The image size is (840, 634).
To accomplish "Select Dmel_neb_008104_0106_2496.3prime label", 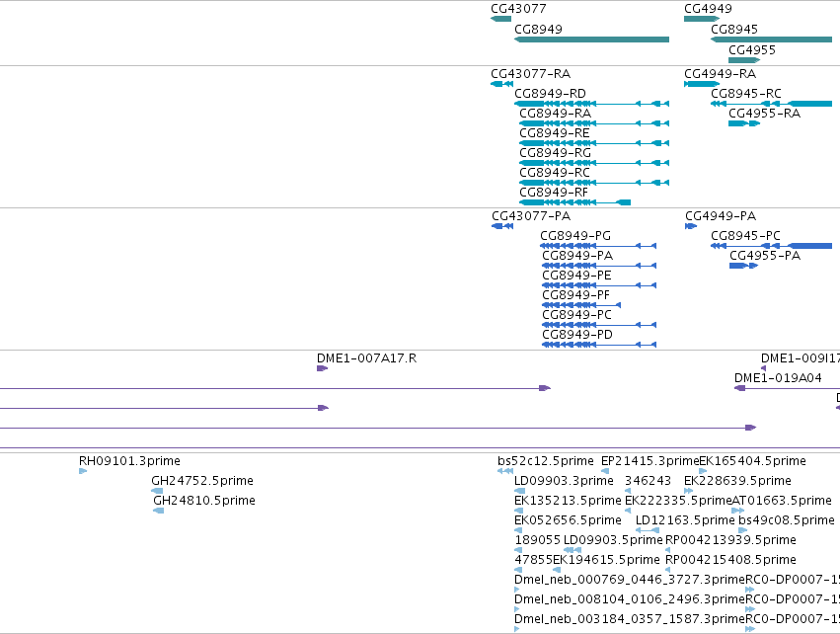I will pos(630,599).
